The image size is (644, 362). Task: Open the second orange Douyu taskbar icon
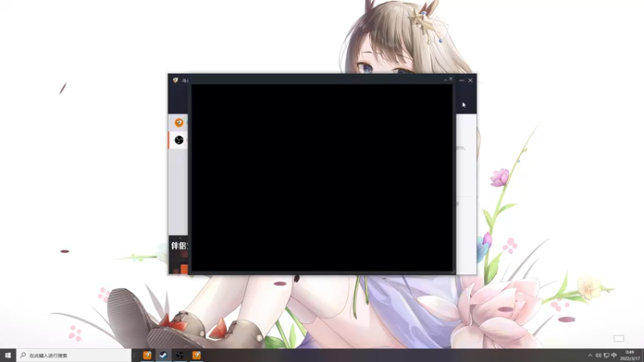(x=196, y=355)
